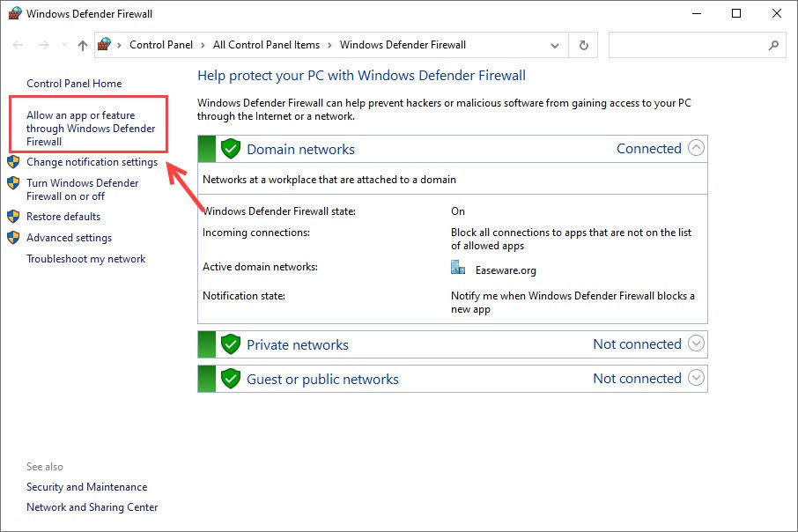
Task: Open recent locations dropdown arrow
Action: [x=64, y=45]
